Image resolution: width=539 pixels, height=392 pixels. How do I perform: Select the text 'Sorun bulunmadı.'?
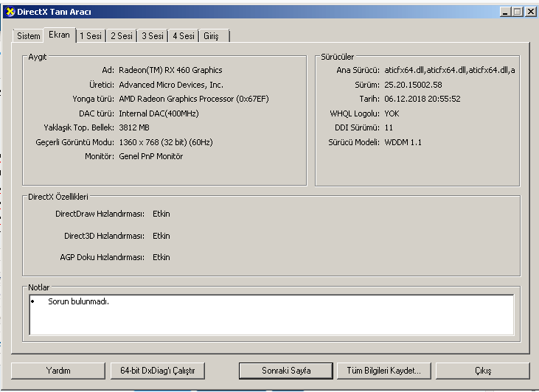point(78,301)
